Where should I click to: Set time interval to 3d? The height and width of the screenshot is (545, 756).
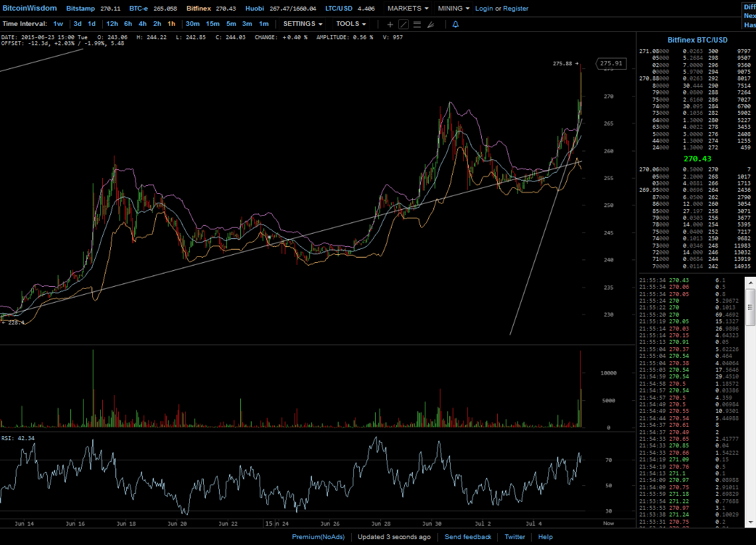(x=77, y=24)
